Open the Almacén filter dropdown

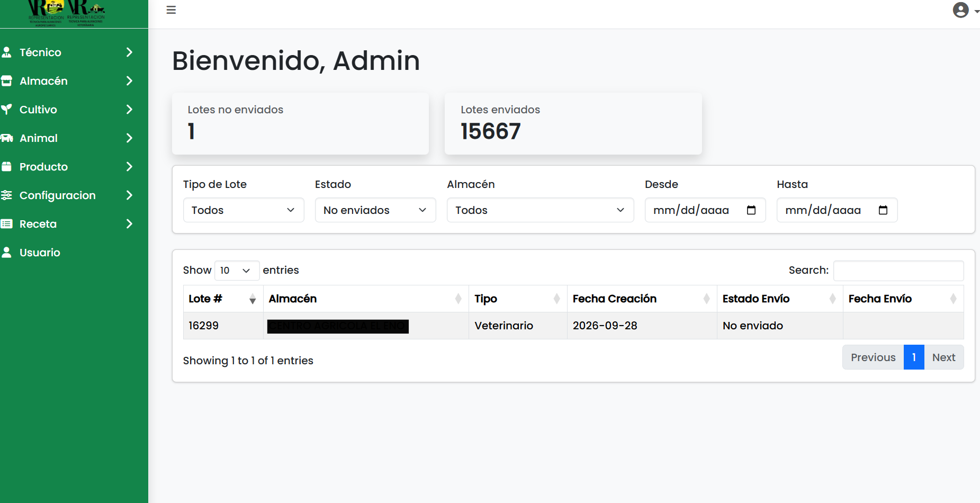[540, 210]
